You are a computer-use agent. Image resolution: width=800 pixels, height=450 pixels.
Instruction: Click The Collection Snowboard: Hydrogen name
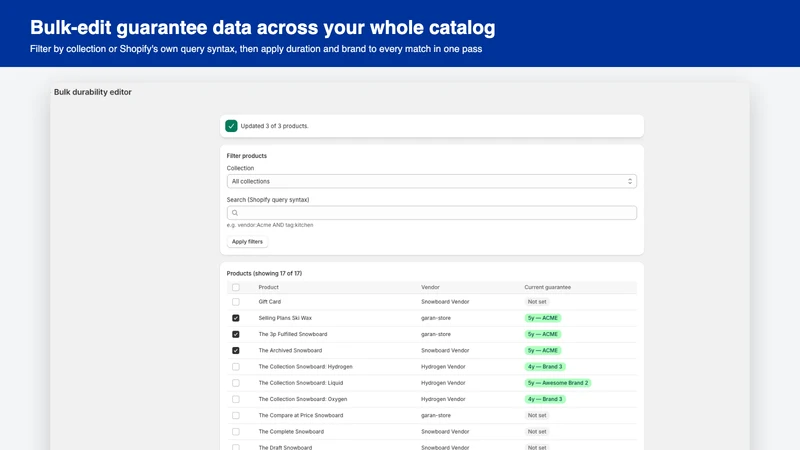[x=306, y=367]
